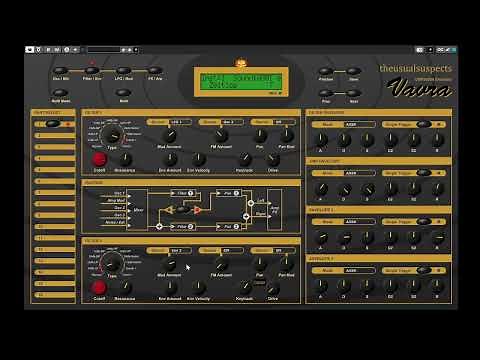480x360 pixels.
Task: Toggle Single Trigger in Envelope 4
Action: click(x=424, y=270)
